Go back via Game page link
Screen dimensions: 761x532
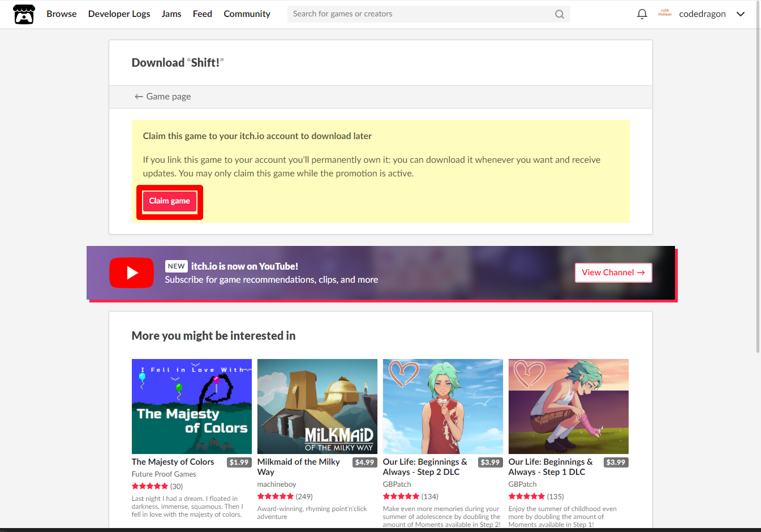(162, 97)
